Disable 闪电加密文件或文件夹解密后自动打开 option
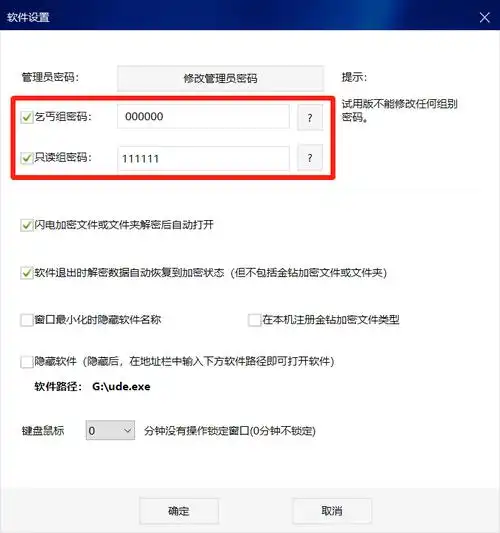This screenshot has width=500, height=533. point(27,225)
